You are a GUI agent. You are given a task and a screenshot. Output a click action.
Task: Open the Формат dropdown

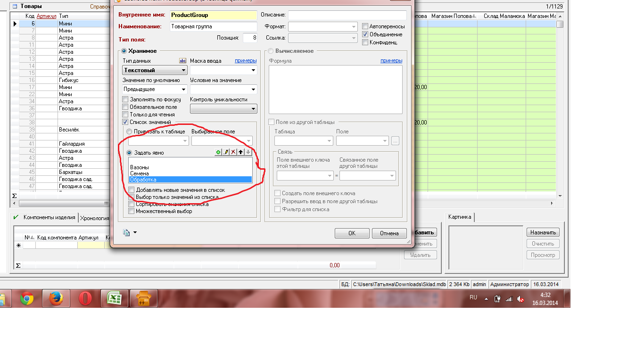323,26
